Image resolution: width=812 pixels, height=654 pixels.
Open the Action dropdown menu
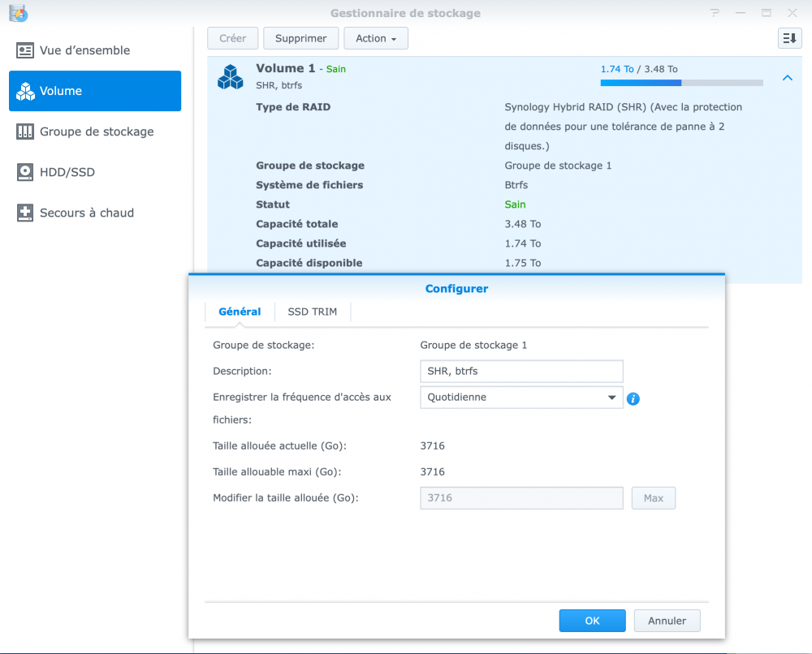[376, 38]
